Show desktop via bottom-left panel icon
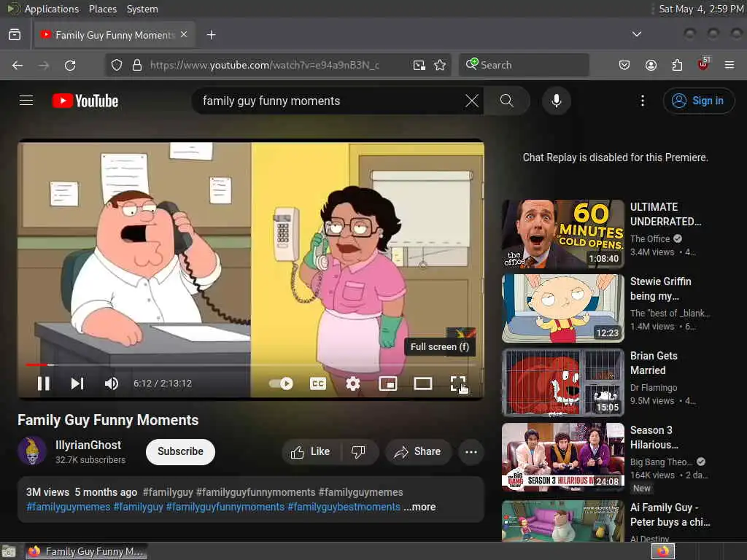The image size is (747, 560). tap(9, 551)
